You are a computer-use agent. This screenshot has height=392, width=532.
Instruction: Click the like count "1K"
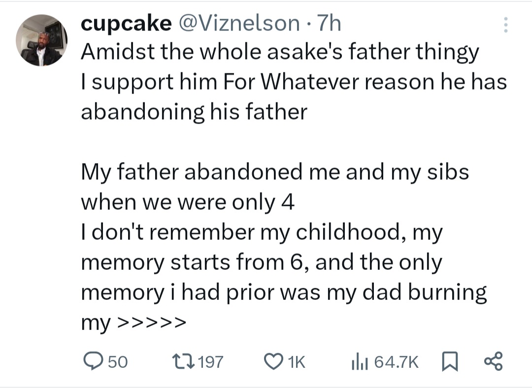point(296,363)
